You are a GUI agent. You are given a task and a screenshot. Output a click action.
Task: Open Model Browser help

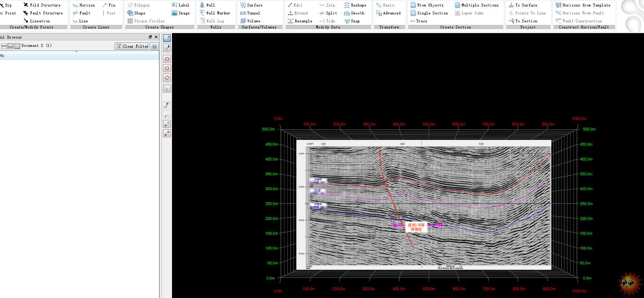pyautogui.click(x=154, y=46)
